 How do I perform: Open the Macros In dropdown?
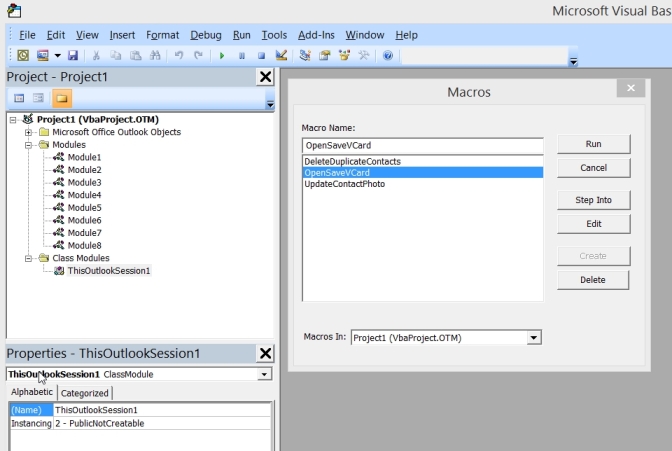point(534,338)
